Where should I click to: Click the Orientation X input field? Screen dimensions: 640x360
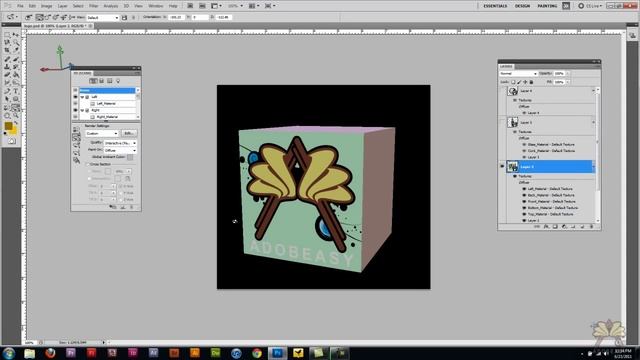[177, 18]
